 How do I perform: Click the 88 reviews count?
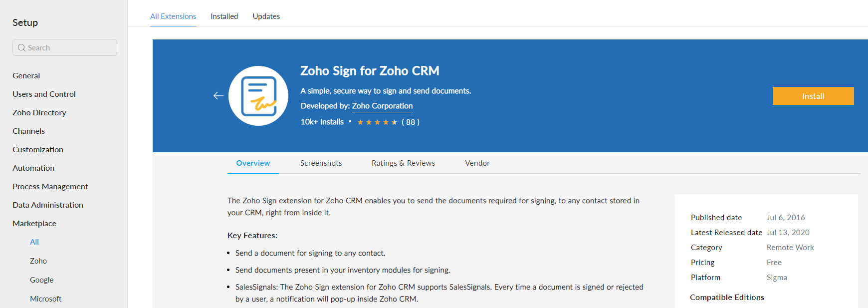point(411,122)
